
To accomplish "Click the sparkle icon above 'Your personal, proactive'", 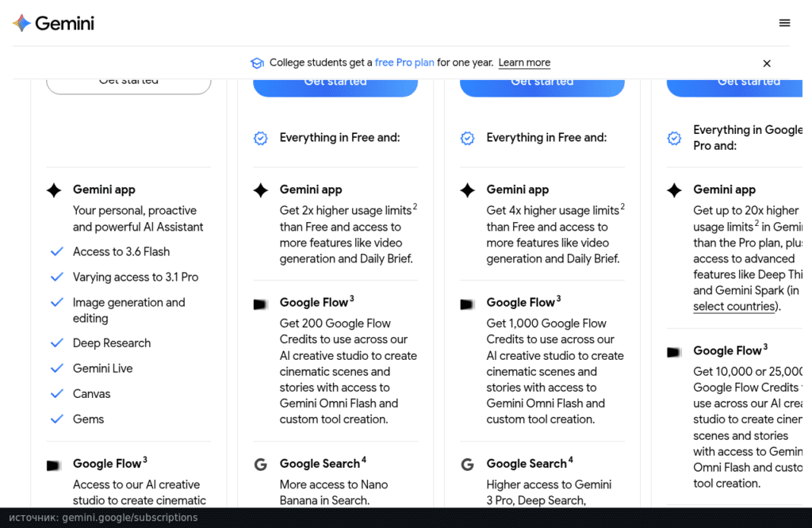I will (54, 190).
